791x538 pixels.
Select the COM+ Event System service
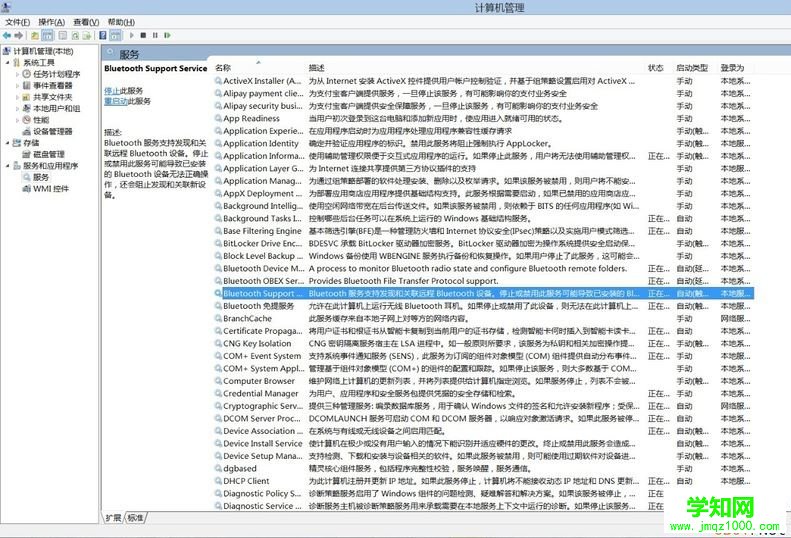click(484, 356)
